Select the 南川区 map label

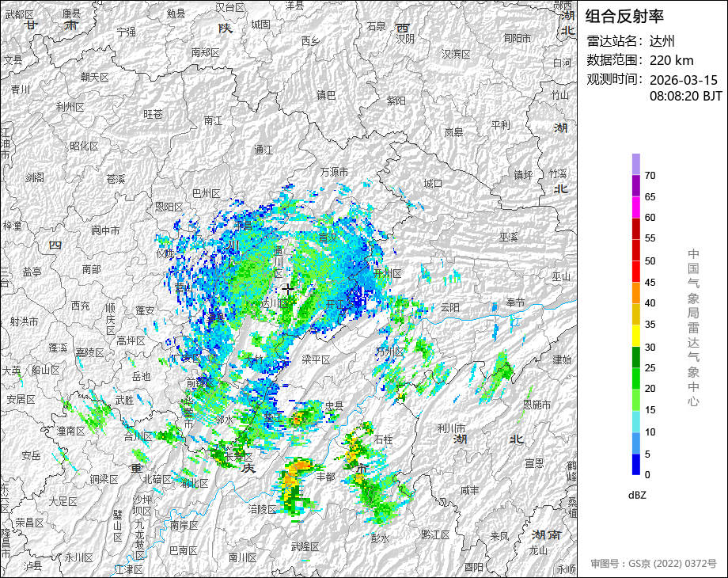[x=243, y=557]
